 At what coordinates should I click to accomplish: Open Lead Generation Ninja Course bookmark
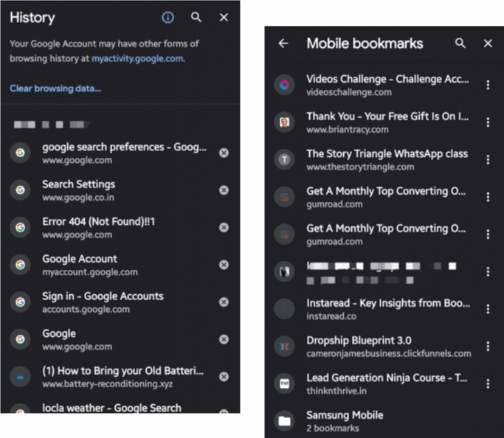[373, 383]
